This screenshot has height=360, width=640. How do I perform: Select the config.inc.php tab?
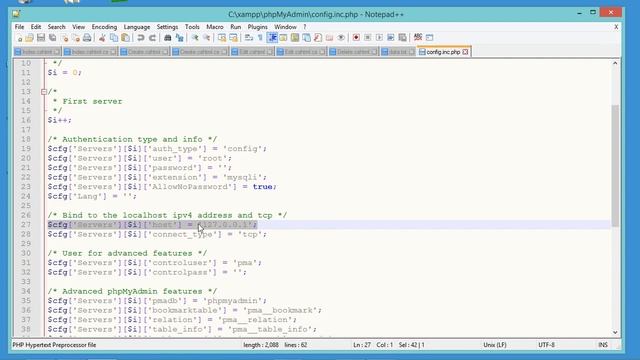tap(443, 52)
